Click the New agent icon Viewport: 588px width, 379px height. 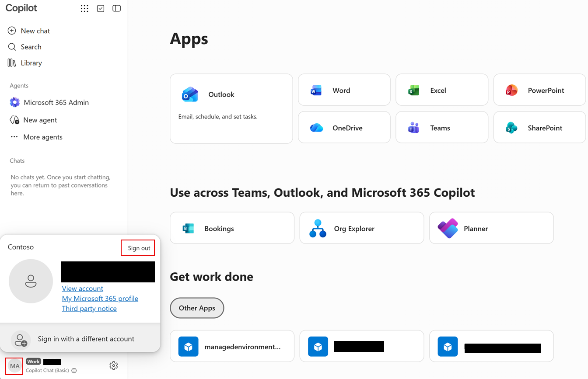tap(14, 120)
